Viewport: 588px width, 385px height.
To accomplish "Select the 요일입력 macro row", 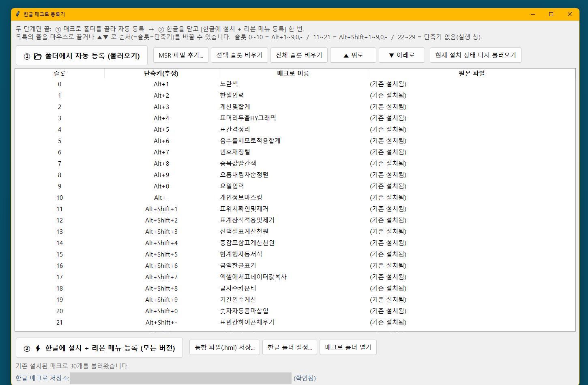I will [295, 186].
